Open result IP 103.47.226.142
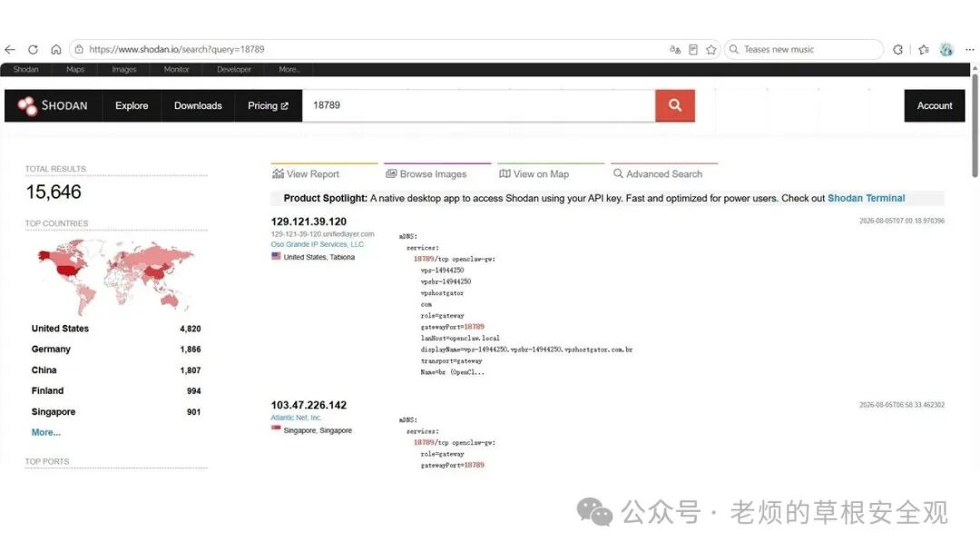This screenshot has width=980, height=552. (309, 405)
